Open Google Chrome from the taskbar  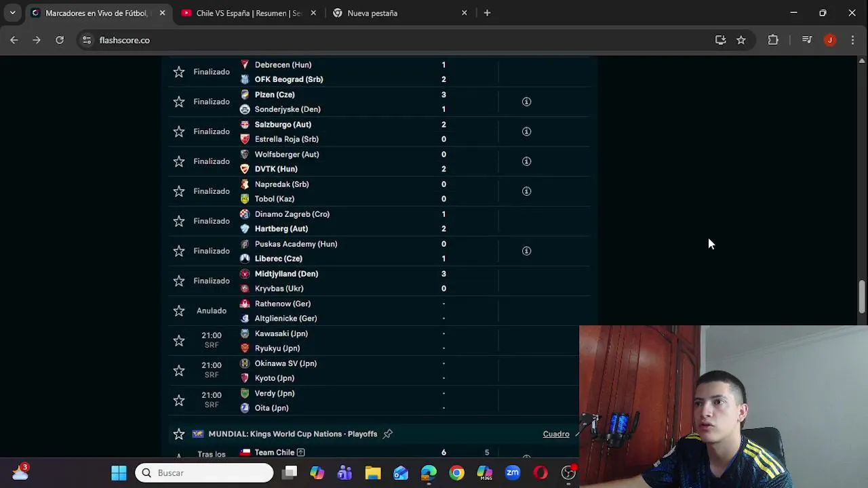(457, 472)
